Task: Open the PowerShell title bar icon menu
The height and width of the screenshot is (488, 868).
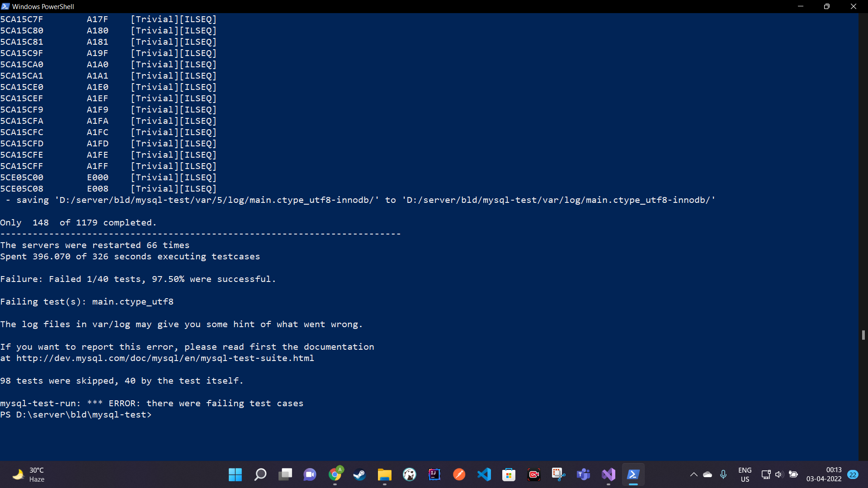Action: coord(5,6)
